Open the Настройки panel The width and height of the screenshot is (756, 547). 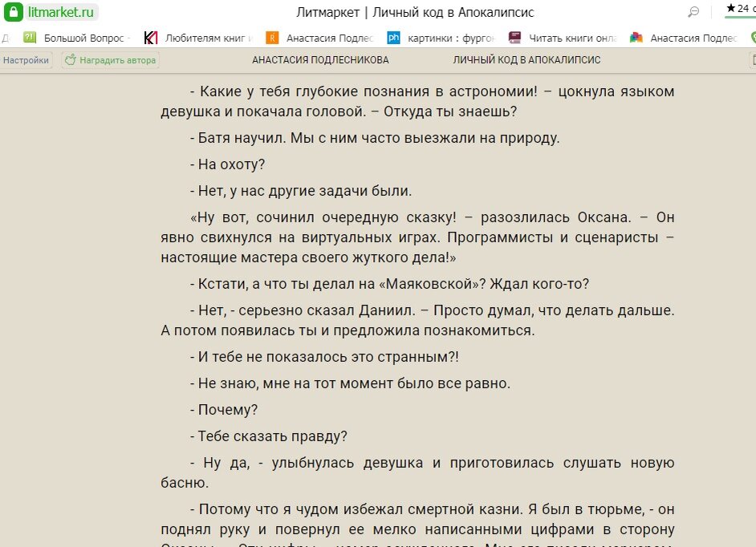[x=26, y=59]
